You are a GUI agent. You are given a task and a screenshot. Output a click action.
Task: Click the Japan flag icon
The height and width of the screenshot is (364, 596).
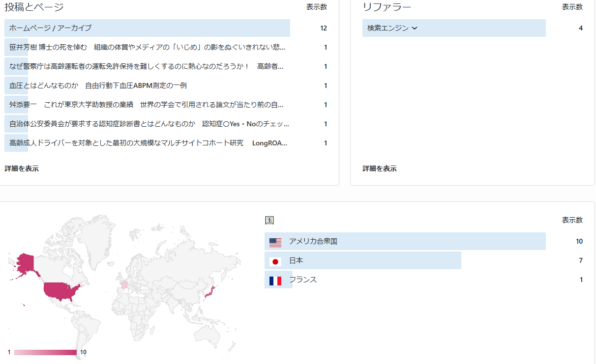(275, 261)
